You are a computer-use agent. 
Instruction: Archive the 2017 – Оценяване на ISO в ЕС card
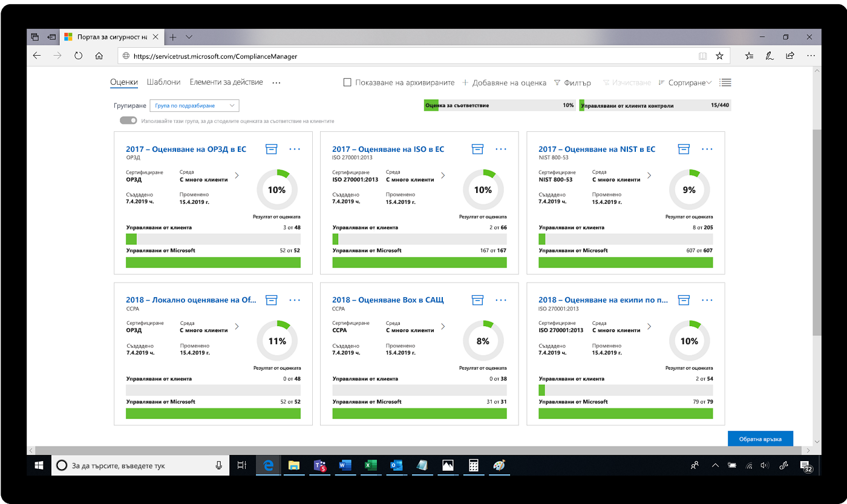(478, 149)
